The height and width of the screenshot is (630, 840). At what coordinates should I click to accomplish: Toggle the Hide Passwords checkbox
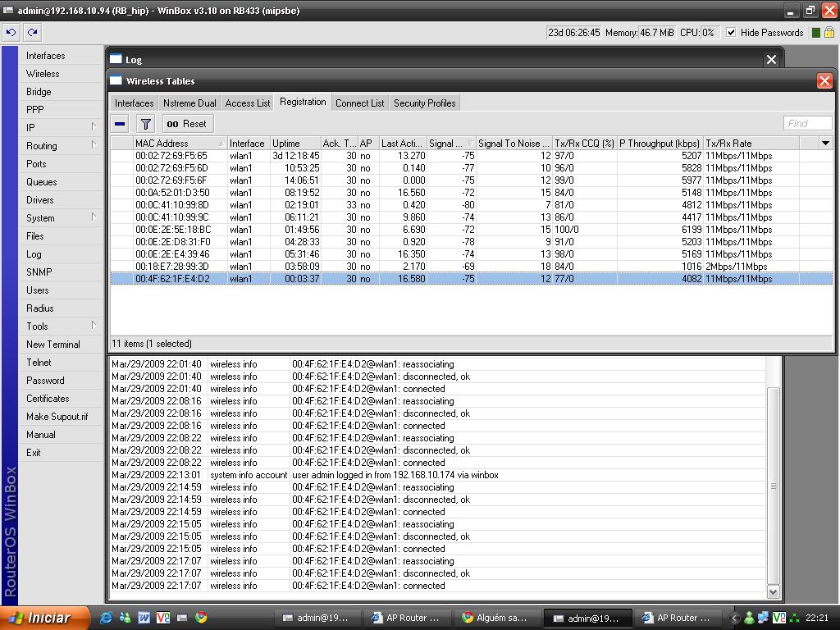731,33
